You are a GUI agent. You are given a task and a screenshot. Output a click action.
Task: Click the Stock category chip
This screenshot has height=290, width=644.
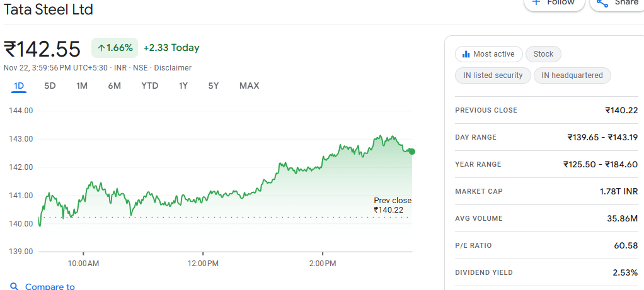pyautogui.click(x=543, y=54)
